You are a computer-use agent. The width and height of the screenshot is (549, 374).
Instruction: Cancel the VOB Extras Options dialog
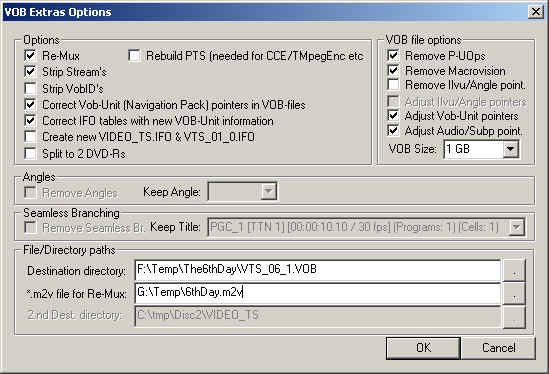click(499, 348)
